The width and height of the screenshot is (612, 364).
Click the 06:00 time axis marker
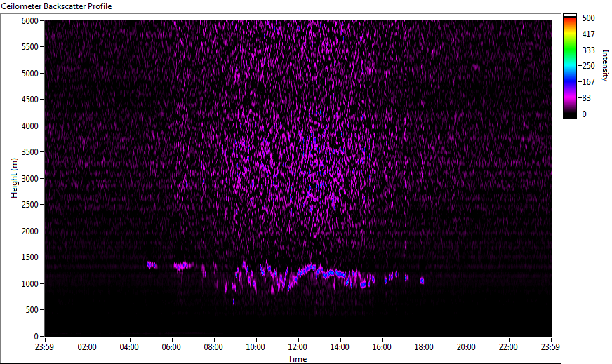click(171, 346)
